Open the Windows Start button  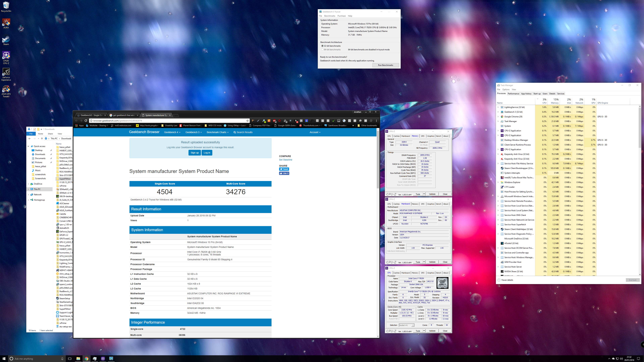[4, 358]
